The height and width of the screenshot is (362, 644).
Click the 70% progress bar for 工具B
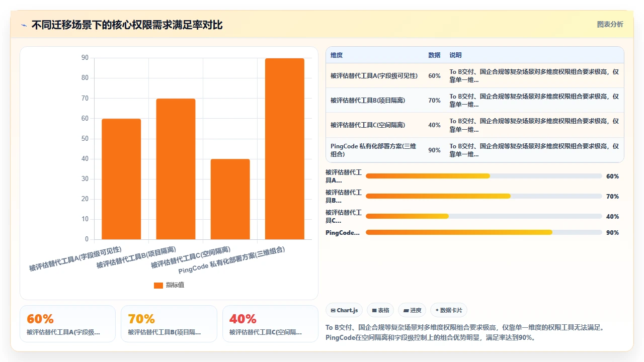[x=484, y=196]
